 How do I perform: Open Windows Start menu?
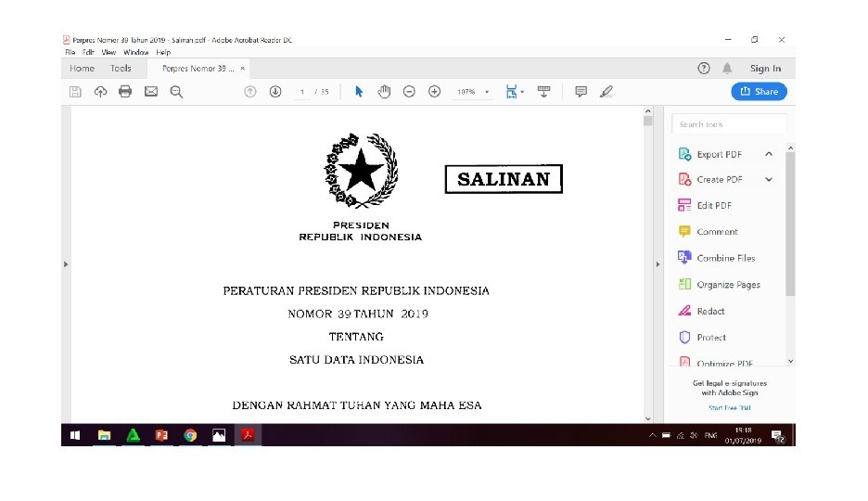click(x=75, y=436)
